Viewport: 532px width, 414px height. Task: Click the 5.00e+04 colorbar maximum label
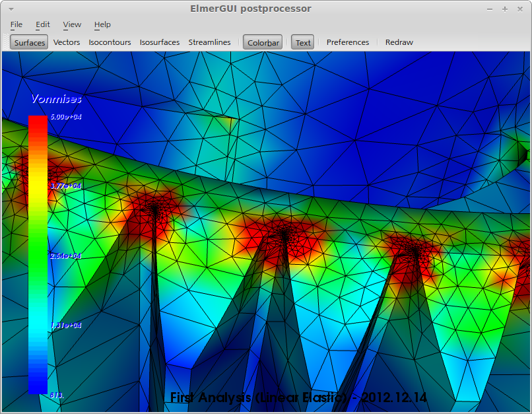pos(66,117)
